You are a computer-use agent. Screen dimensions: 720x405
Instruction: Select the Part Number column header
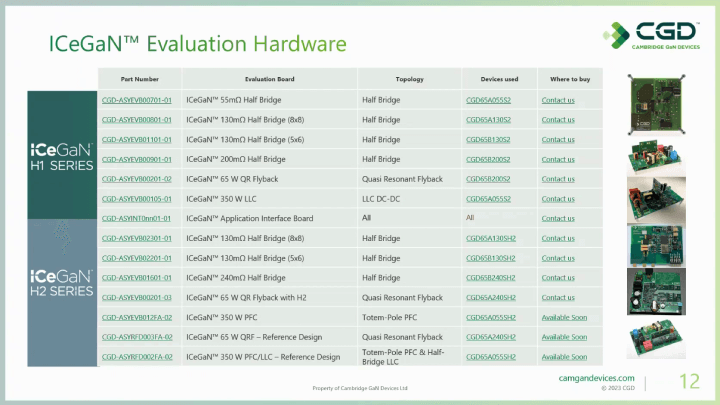(140, 79)
